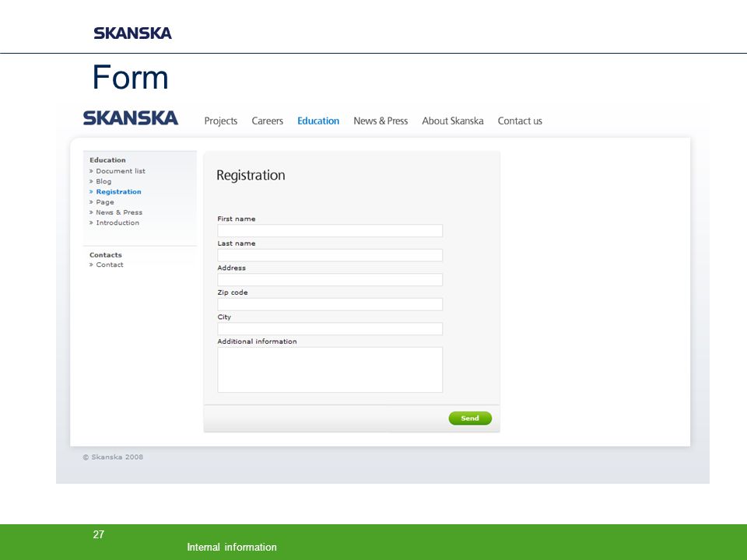This screenshot has height=560, width=747.
Task: Click into Additional information text area
Action: click(330, 369)
